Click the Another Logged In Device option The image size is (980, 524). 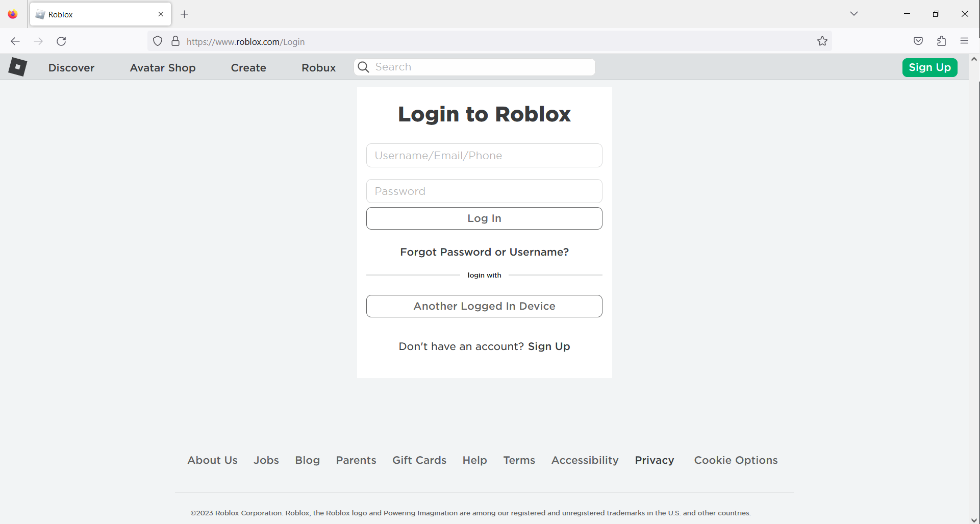click(484, 306)
